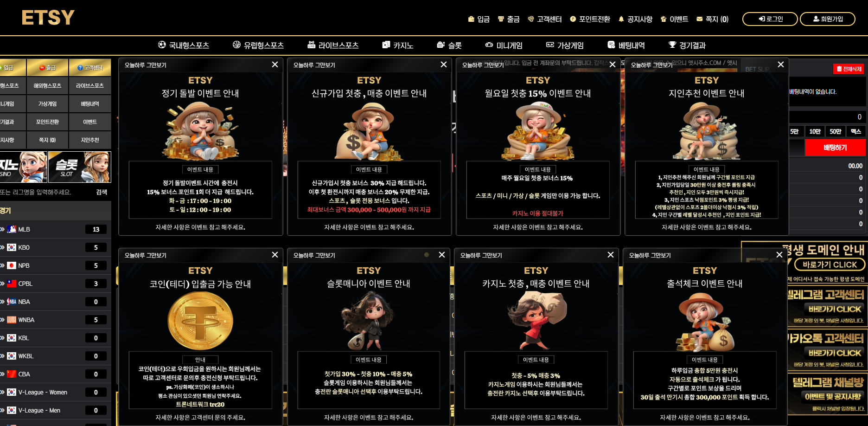Image resolution: width=868 pixels, height=426 pixels.
Task: Expand the KBO league row
Action: coord(55,247)
